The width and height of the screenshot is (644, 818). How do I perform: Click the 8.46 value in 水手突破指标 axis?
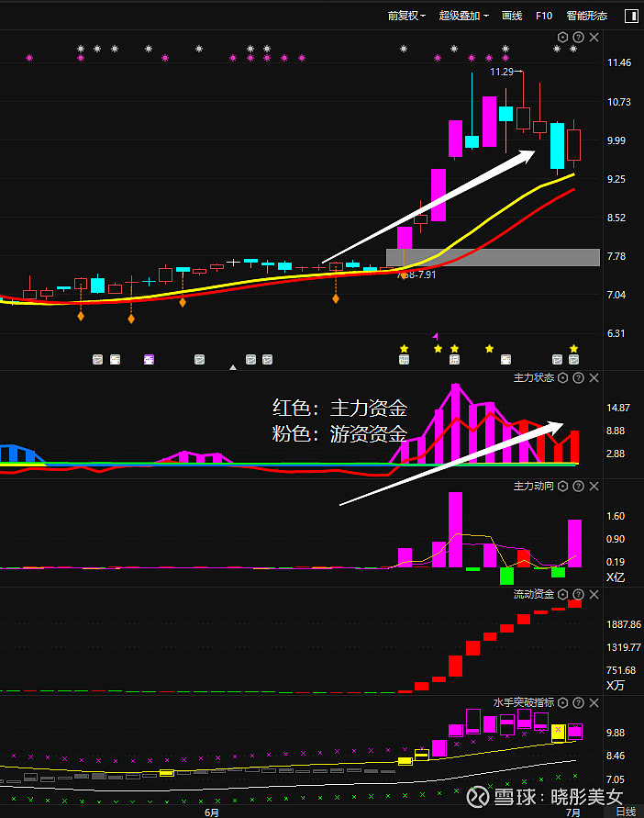pos(616,756)
